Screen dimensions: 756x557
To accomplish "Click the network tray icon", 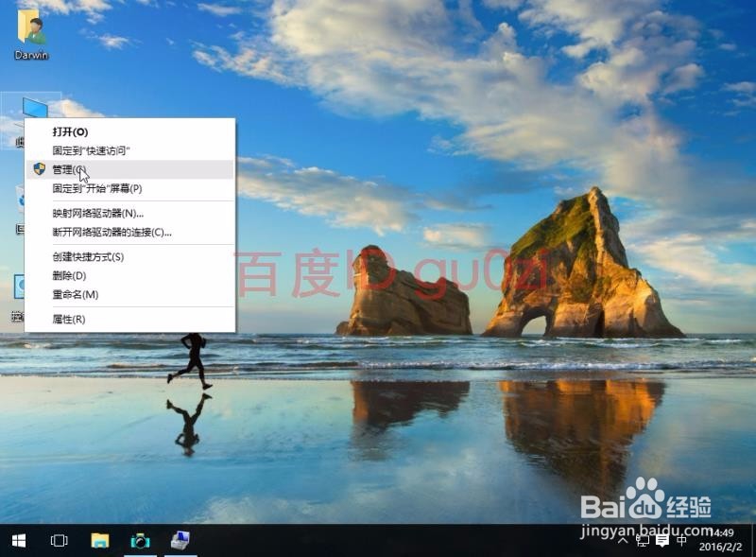I will pyautogui.click(x=643, y=541).
